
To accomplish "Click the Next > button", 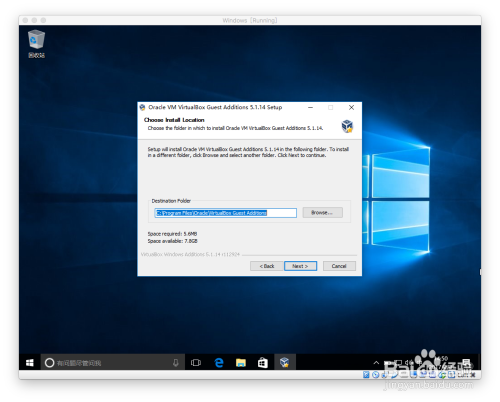I will pos(300,266).
